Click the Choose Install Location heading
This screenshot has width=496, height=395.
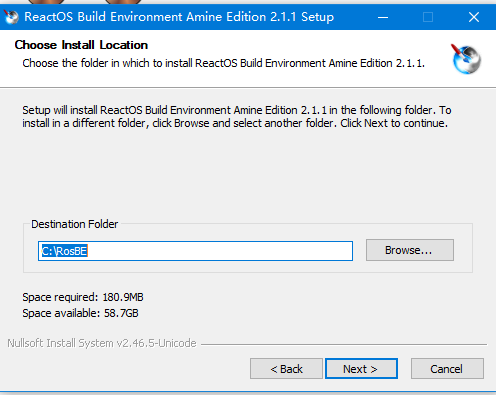81,45
